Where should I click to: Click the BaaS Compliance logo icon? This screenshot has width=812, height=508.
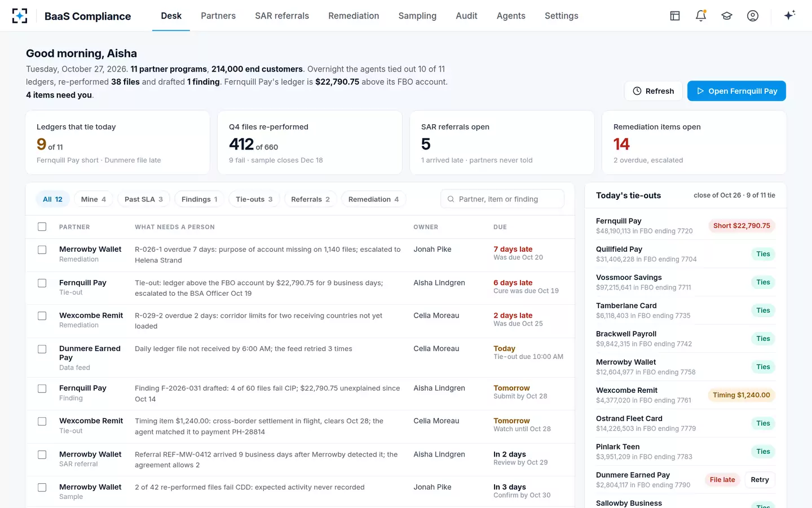click(20, 16)
